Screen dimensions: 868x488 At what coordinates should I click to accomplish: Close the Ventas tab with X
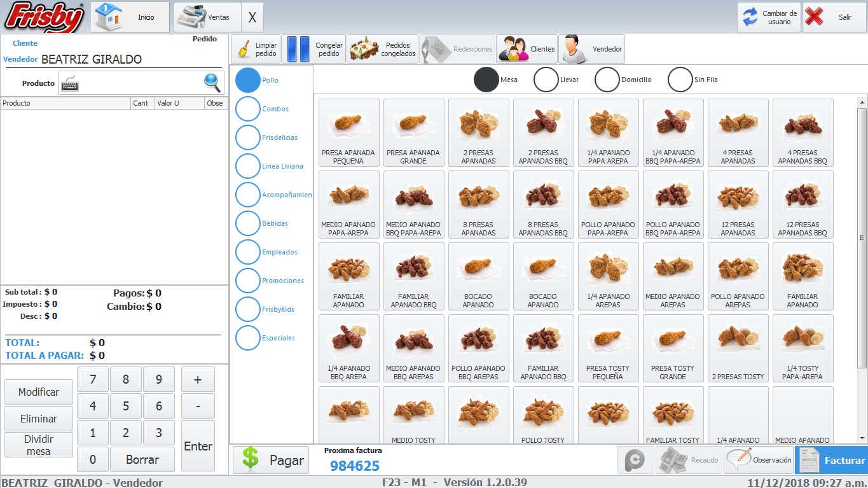coord(252,17)
